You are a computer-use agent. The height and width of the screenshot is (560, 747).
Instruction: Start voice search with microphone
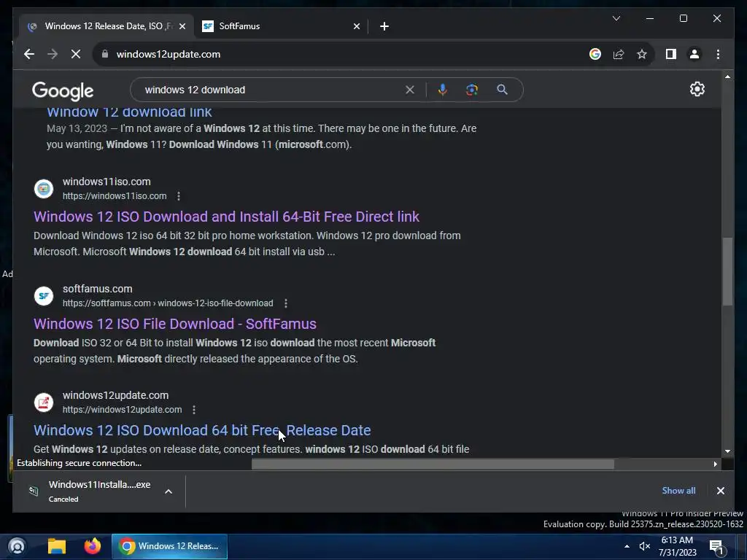(443, 90)
